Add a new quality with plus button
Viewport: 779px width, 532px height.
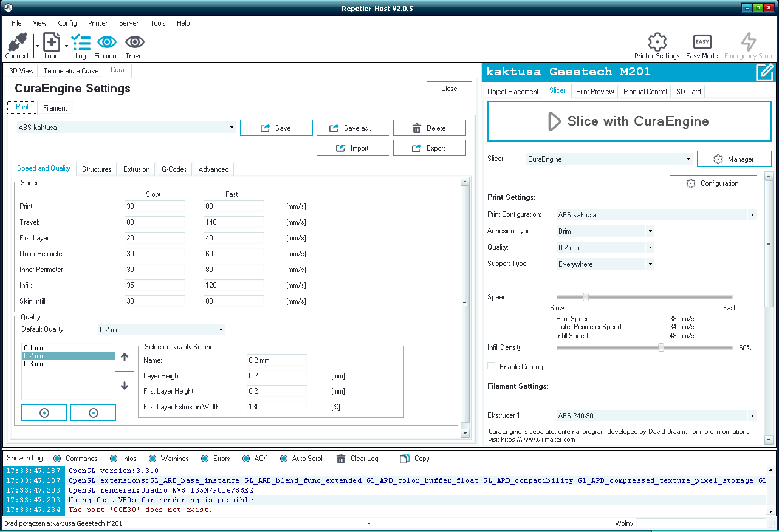(44, 413)
